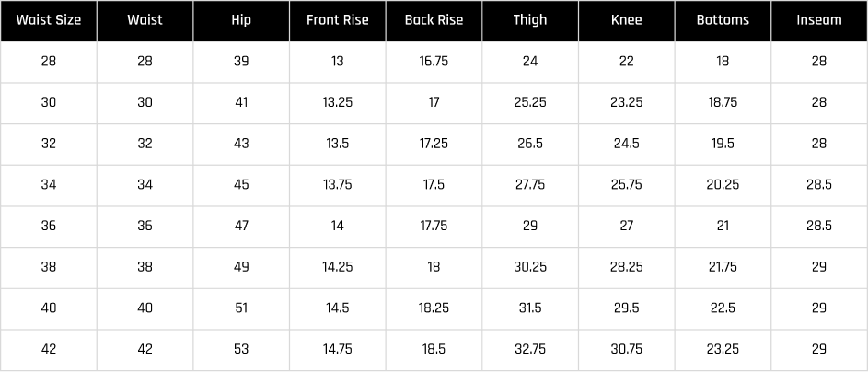Viewport: 868px width, 372px height.
Task: Select the knee value 28.25
Action: [x=627, y=267]
